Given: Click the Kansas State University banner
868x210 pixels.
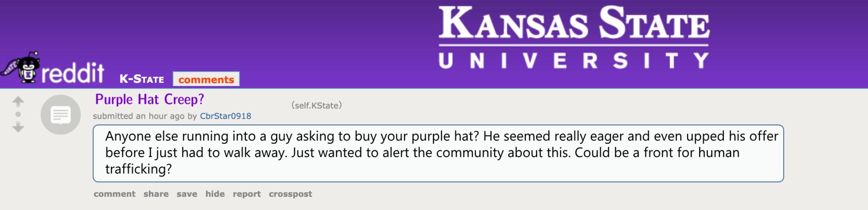Looking at the screenshot, I should tap(574, 37).
